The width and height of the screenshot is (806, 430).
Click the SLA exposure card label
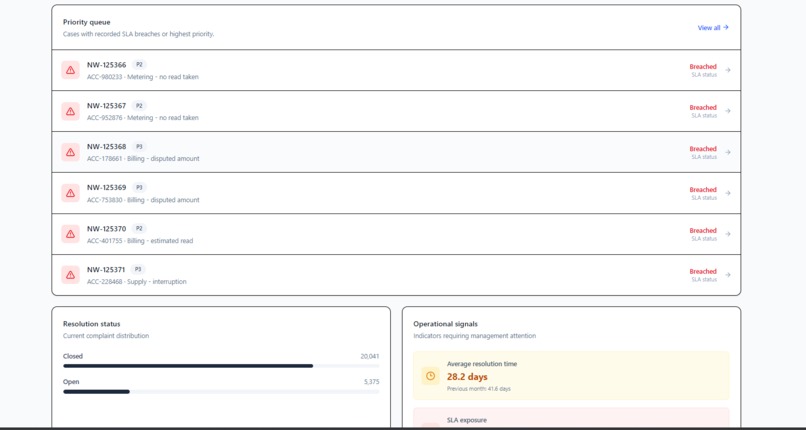466,420
